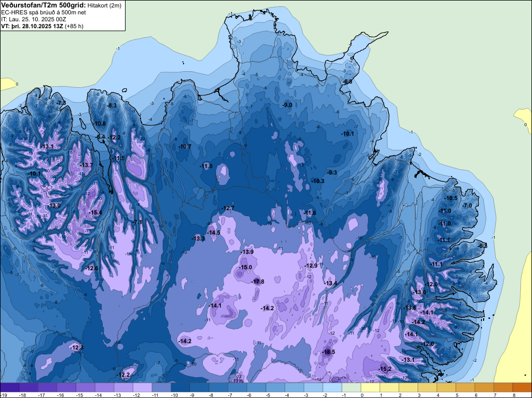
Task: Click the title 'Veðurstofan/T2m 500grid: Hitakort (2m)'
Action: pyautogui.click(x=61, y=5)
